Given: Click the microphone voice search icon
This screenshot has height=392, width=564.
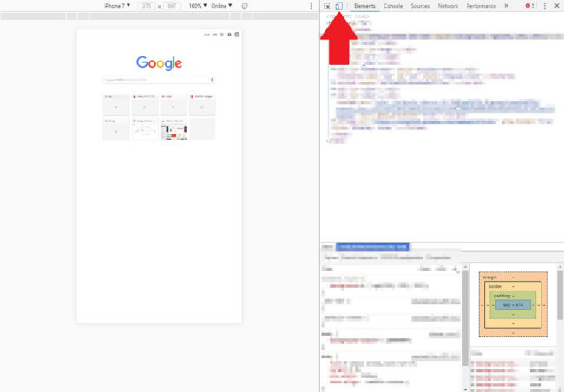Looking at the screenshot, I should click(212, 80).
